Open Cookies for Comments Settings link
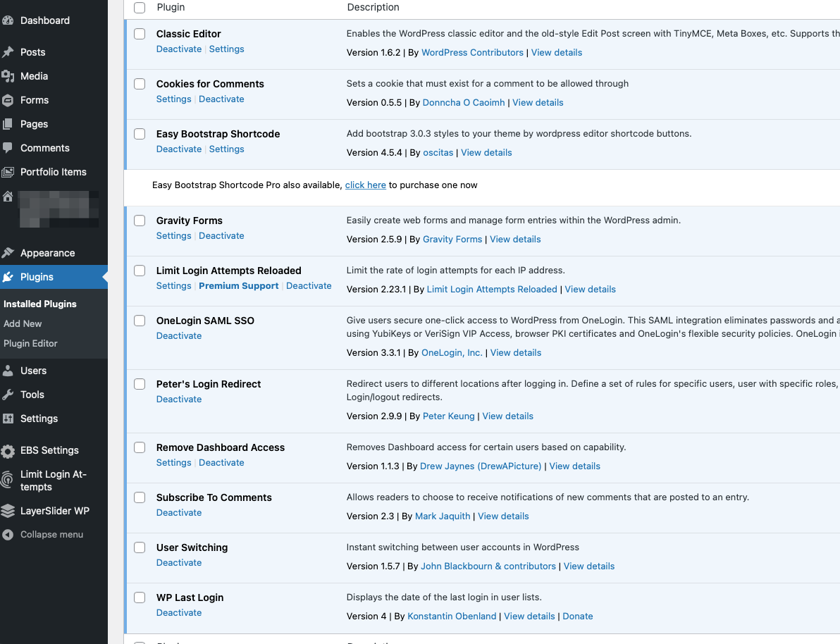Image resolution: width=840 pixels, height=644 pixels. (173, 99)
